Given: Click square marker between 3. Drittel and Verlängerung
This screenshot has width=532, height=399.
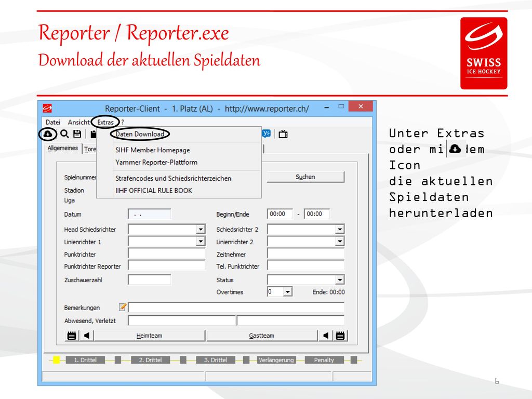Looking at the screenshot, I should [246, 360].
